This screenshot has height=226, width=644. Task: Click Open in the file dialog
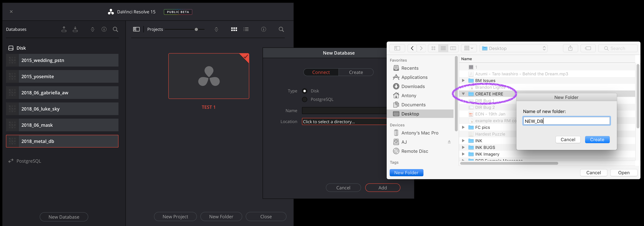(x=624, y=173)
